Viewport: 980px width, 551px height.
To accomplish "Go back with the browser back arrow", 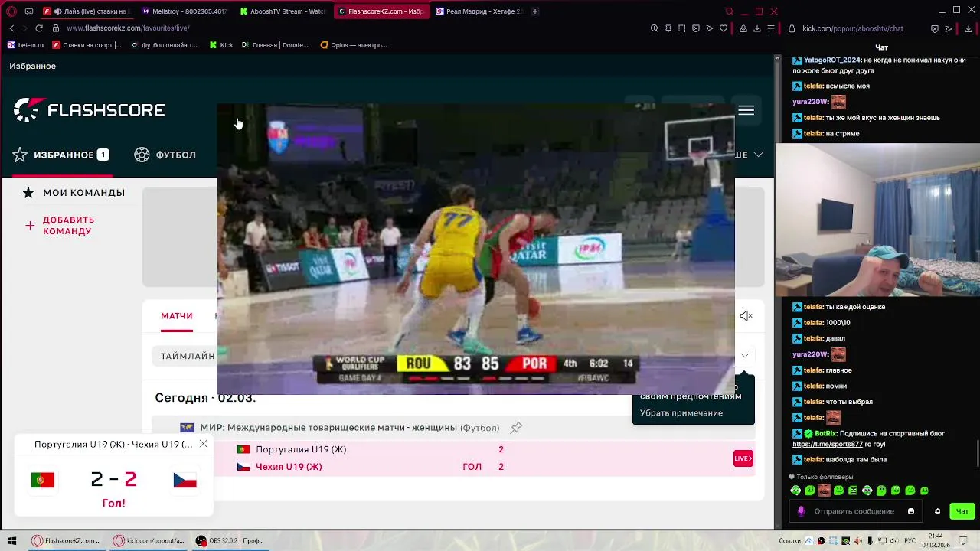I will (11, 28).
